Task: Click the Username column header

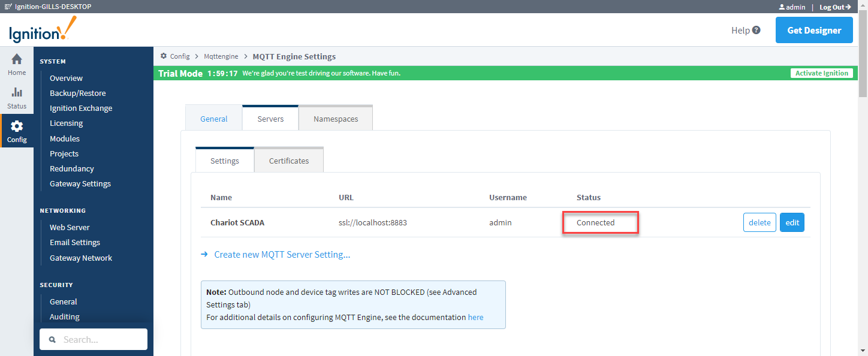Action: (508, 197)
